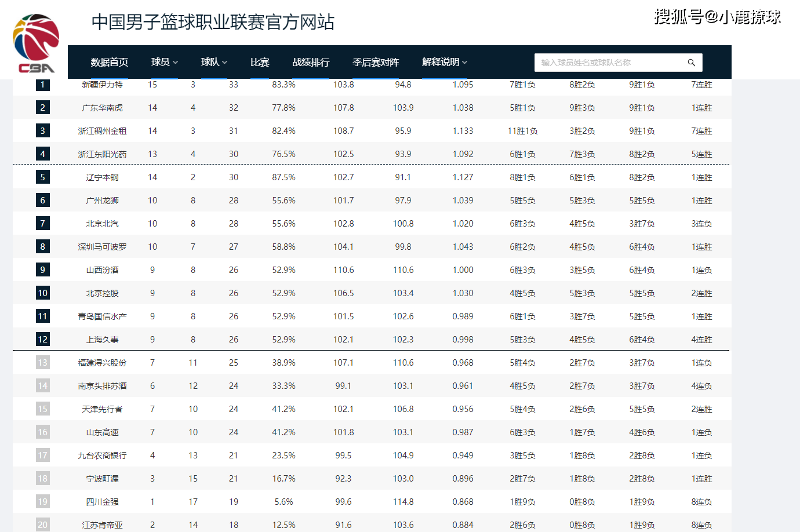Expand the 球员 dropdown menu

pos(165,62)
